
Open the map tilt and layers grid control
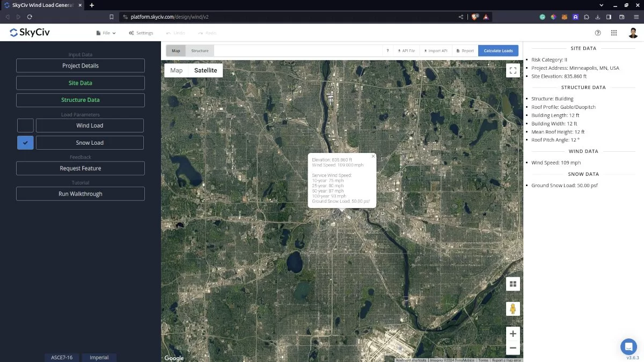[x=513, y=284]
